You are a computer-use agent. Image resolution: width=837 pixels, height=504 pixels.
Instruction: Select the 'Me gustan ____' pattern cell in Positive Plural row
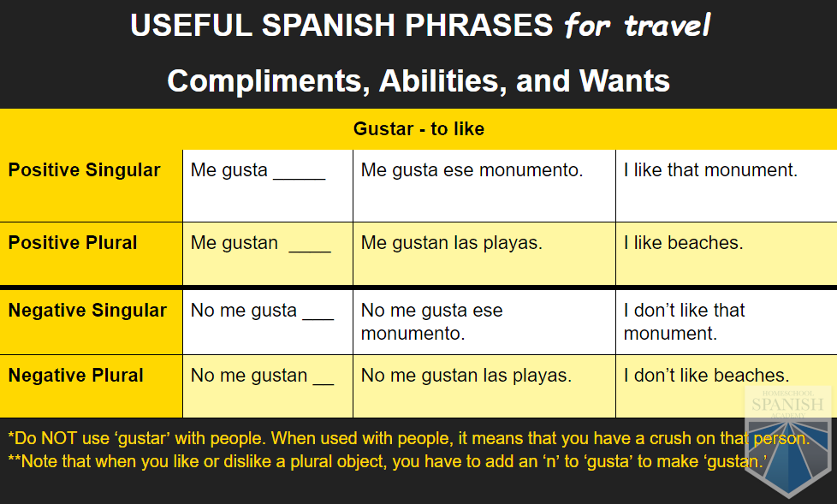(x=260, y=243)
